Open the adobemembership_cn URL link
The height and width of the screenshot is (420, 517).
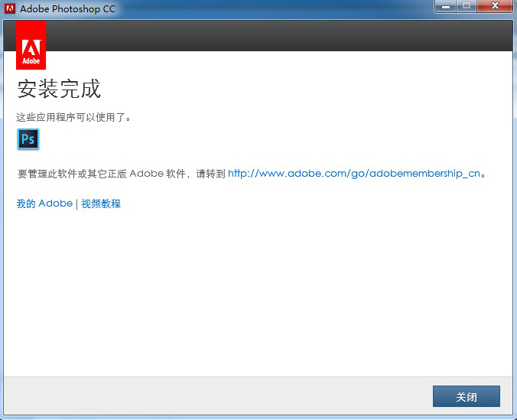tap(354, 174)
